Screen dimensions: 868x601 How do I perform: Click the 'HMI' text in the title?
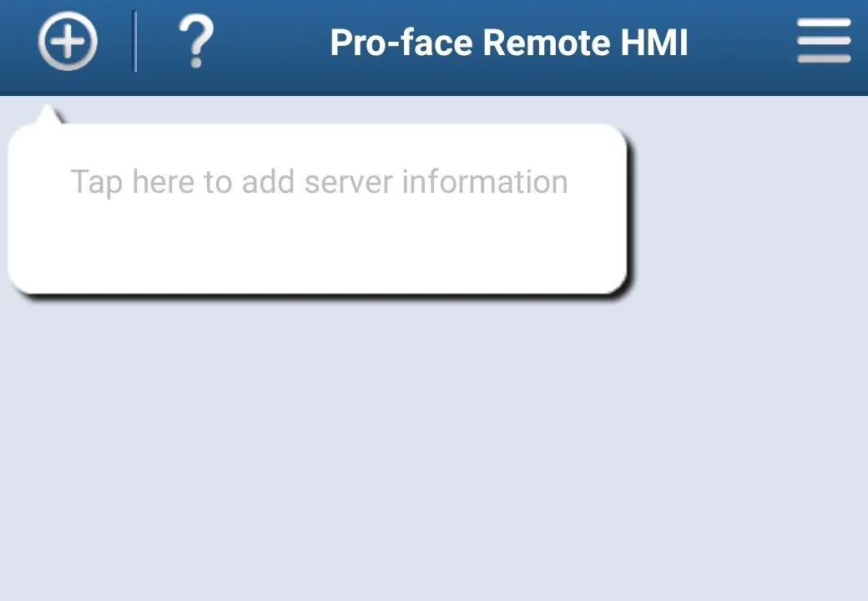click(x=654, y=43)
